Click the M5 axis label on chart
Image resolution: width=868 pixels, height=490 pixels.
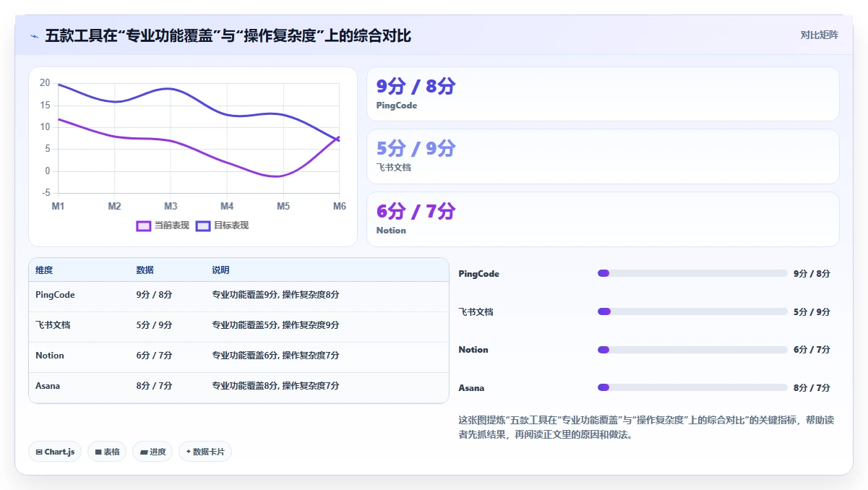point(283,206)
